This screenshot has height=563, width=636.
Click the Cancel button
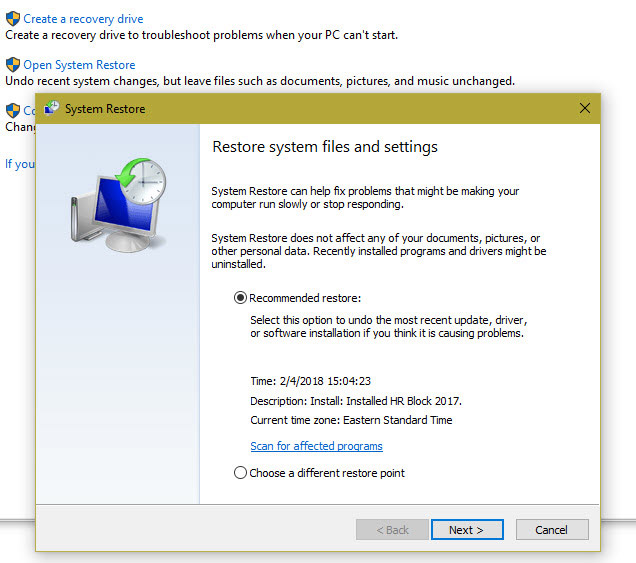point(552,530)
